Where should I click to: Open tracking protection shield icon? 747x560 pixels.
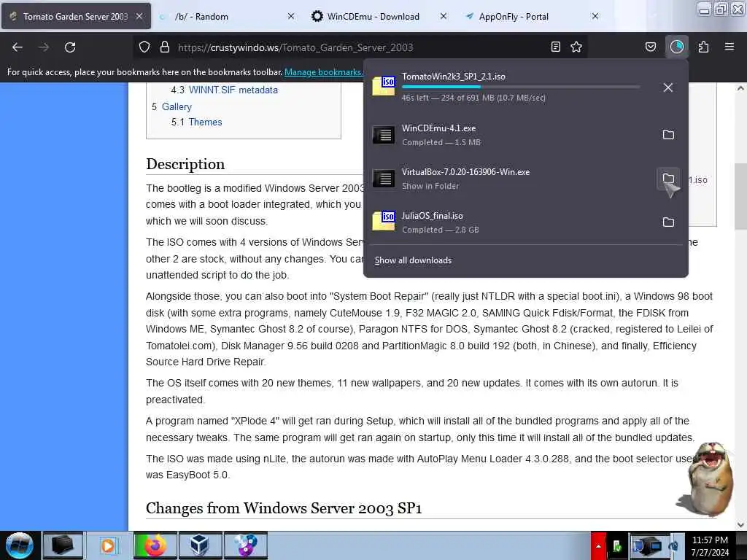[x=144, y=47]
